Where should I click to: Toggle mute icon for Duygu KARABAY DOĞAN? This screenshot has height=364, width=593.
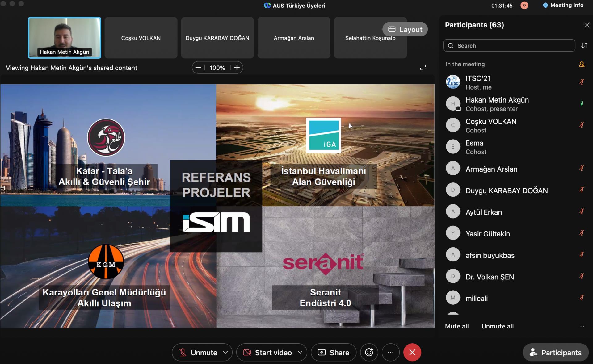click(x=582, y=190)
